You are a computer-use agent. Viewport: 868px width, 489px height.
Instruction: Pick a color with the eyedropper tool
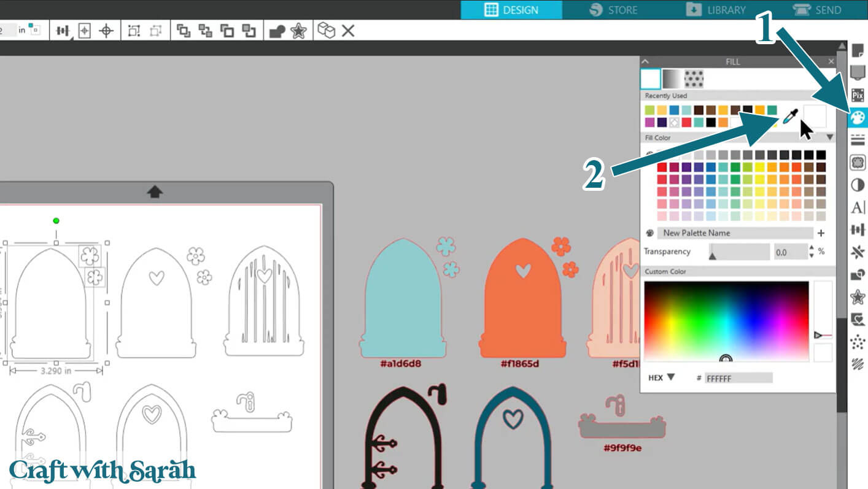[x=791, y=115]
